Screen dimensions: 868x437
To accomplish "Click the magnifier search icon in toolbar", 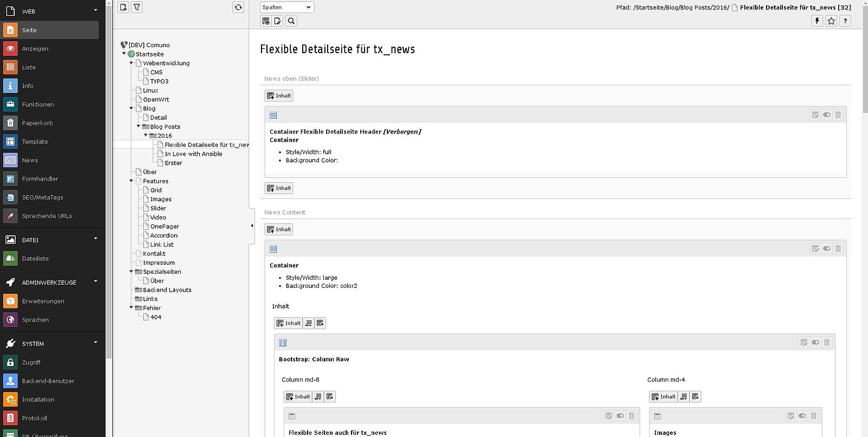I will pos(291,21).
